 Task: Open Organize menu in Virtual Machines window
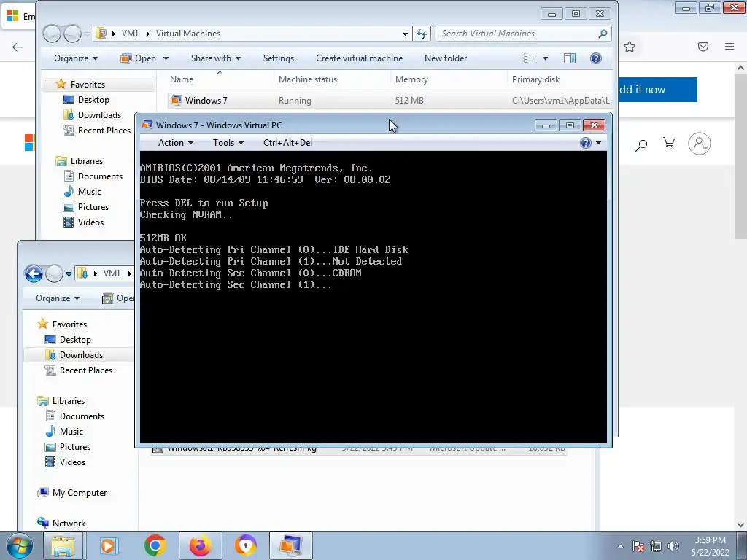[x=76, y=58]
